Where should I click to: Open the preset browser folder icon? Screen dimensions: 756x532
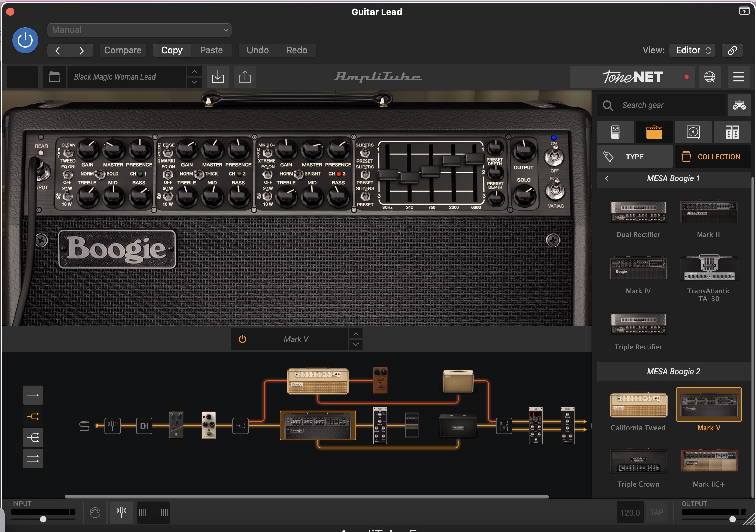pyautogui.click(x=54, y=77)
